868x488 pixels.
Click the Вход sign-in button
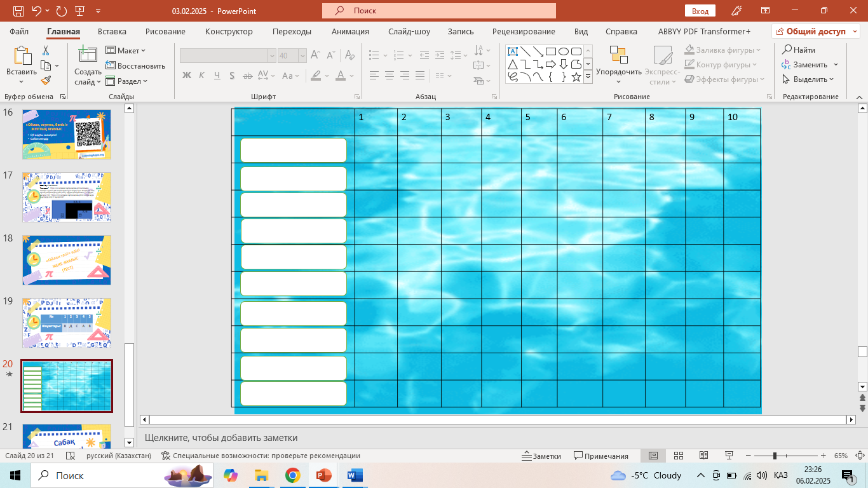click(700, 11)
